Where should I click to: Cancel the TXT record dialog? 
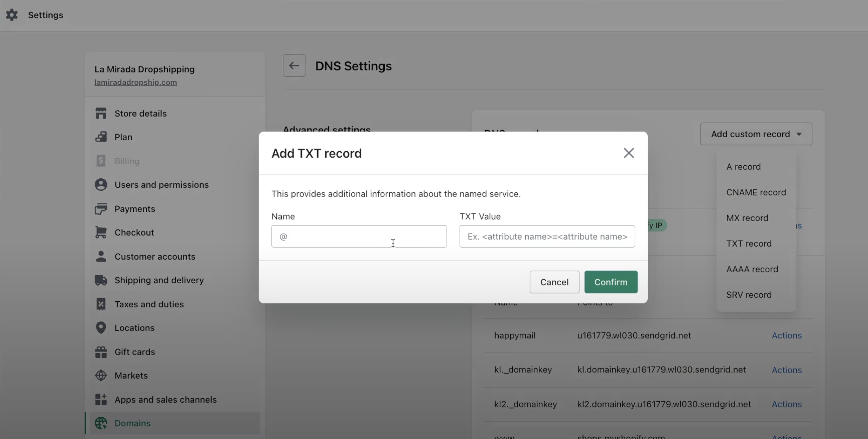pyautogui.click(x=554, y=282)
